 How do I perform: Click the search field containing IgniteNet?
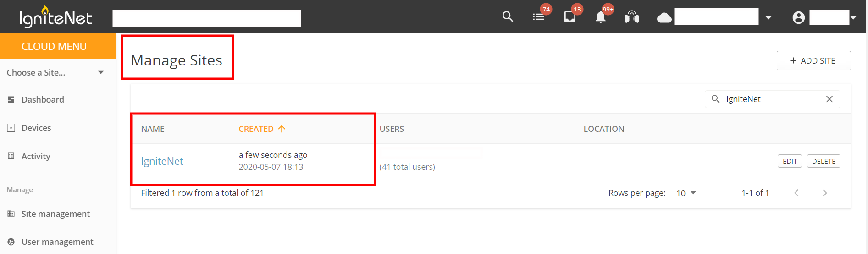[773, 99]
